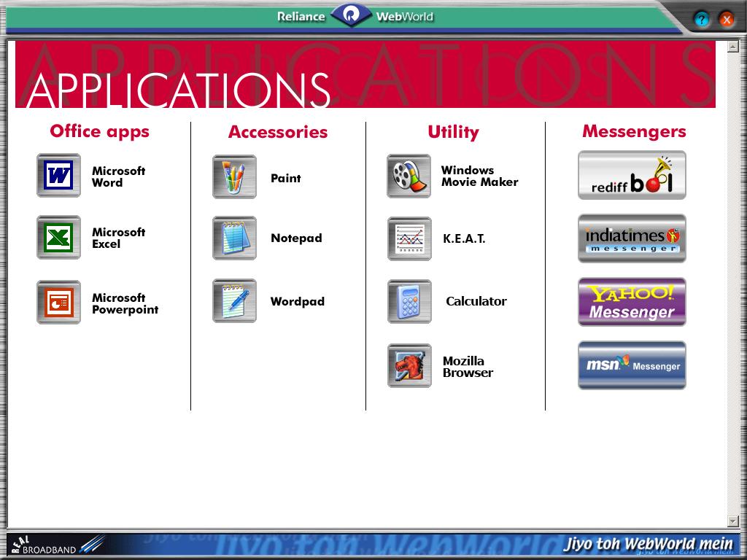Start MSN Messenger button

pyautogui.click(x=632, y=365)
